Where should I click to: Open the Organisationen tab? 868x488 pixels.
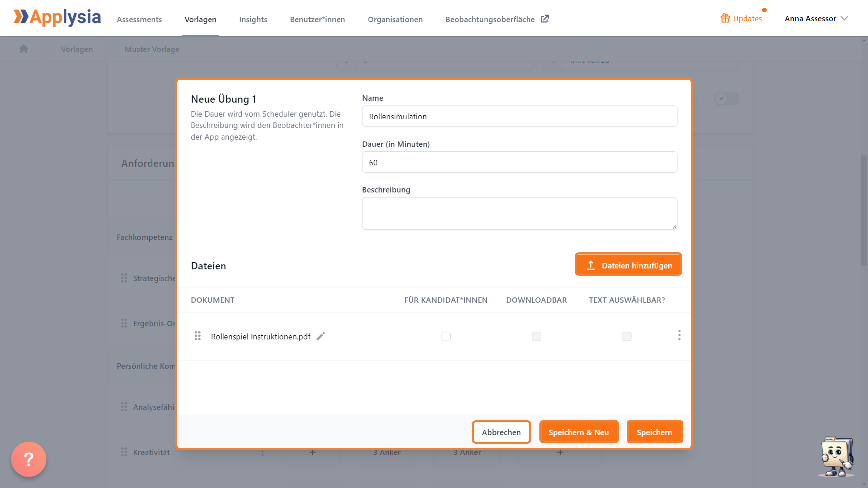(395, 19)
